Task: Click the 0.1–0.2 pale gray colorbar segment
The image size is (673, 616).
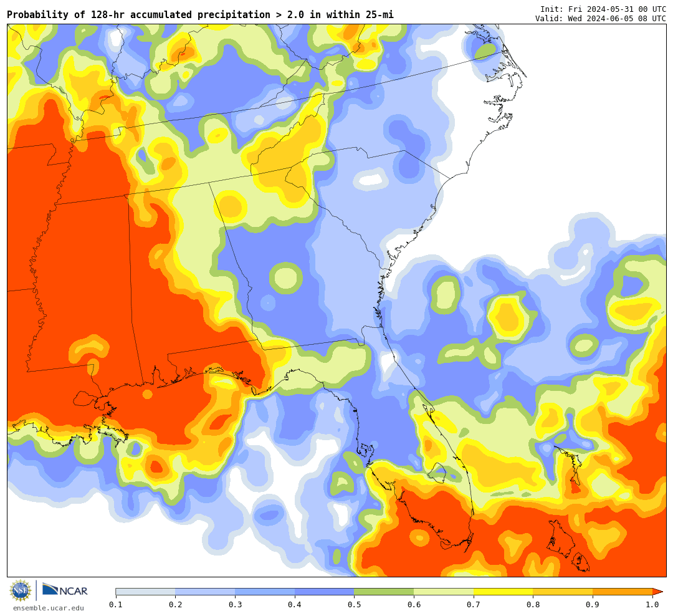Action: pos(145,592)
